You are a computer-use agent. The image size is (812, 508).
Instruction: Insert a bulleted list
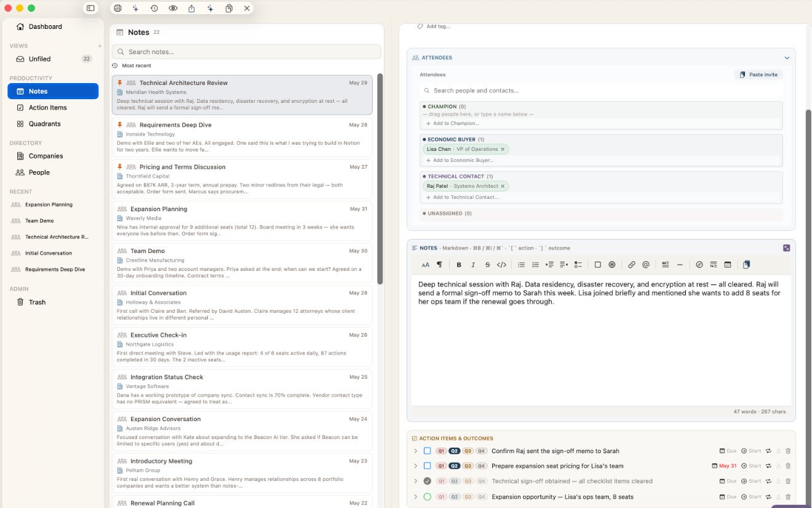[521, 265]
